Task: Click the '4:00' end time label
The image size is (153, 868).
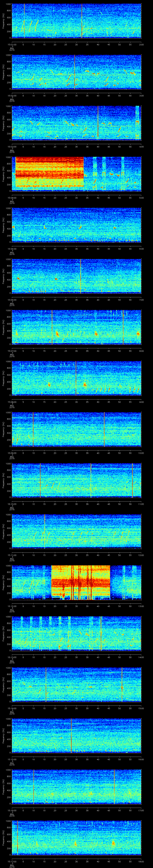Action: [x=141, y=146]
